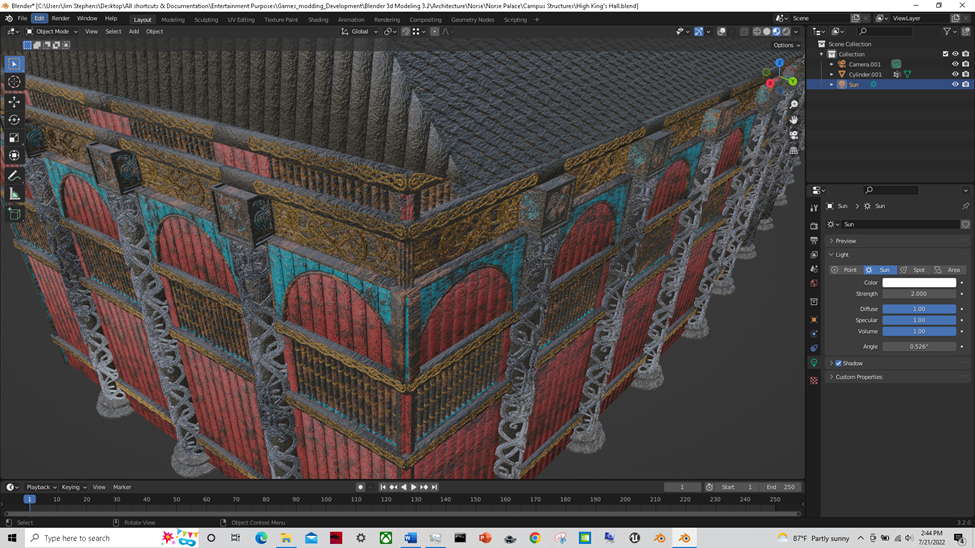Click the Strength value field
This screenshot has height=548, width=975.
918,294
